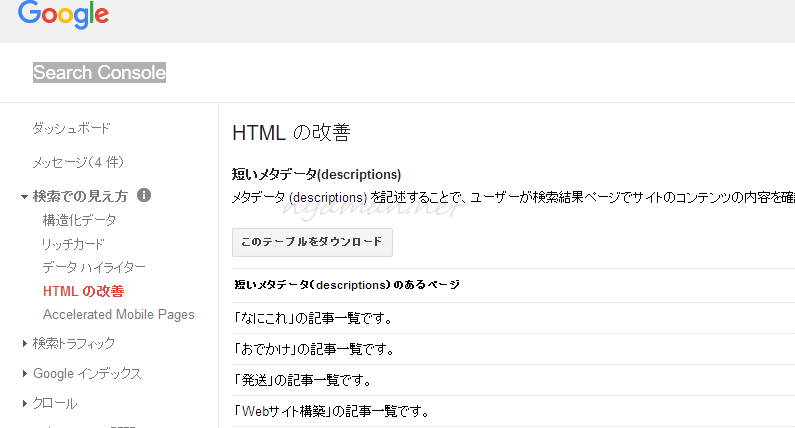Open リッチカード in the sidebar
This screenshot has width=795, height=428.
coord(73,244)
